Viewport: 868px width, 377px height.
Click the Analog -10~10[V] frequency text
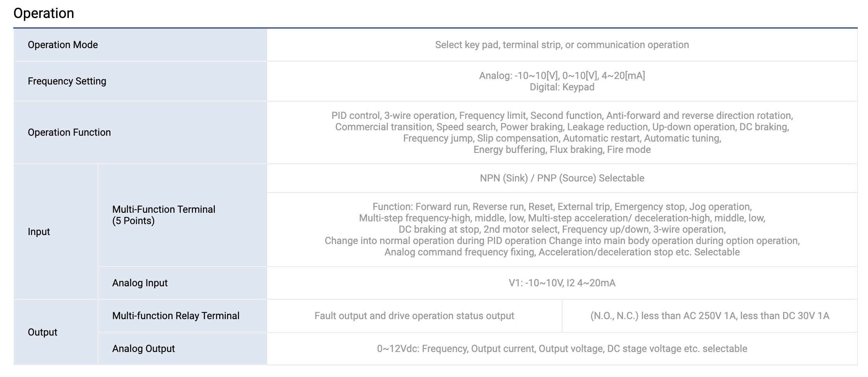[562, 75]
